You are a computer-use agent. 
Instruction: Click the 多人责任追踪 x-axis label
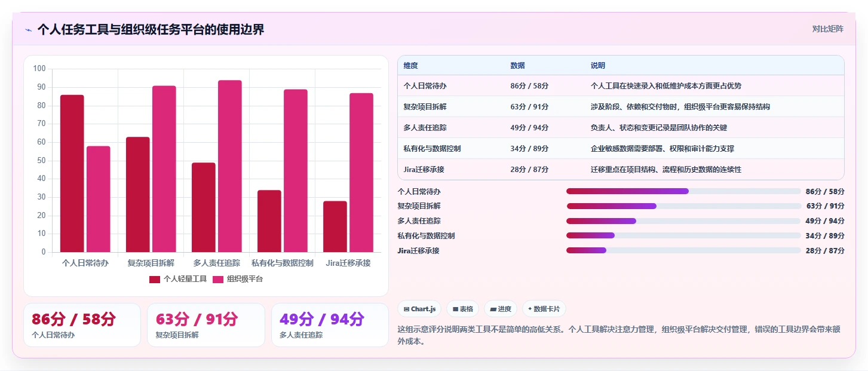tap(217, 263)
